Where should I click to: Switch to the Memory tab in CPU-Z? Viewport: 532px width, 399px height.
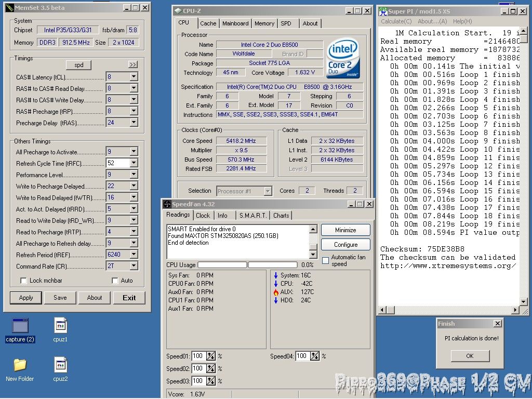point(264,23)
